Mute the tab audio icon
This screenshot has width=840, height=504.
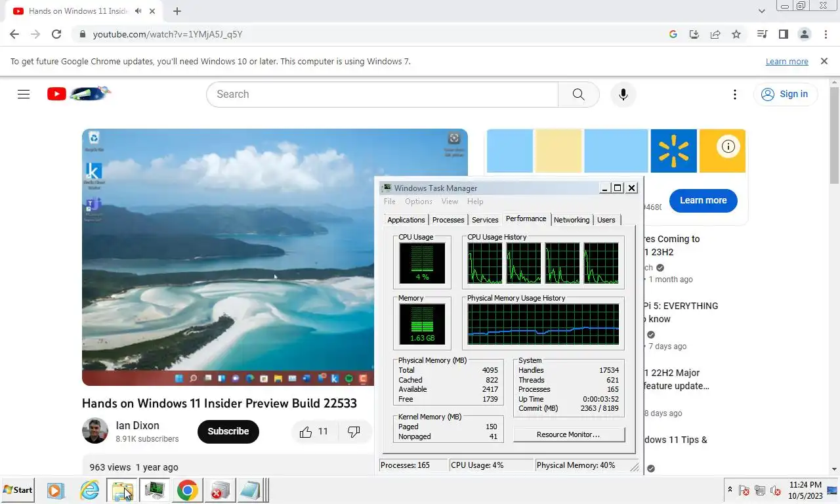tap(138, 11)
